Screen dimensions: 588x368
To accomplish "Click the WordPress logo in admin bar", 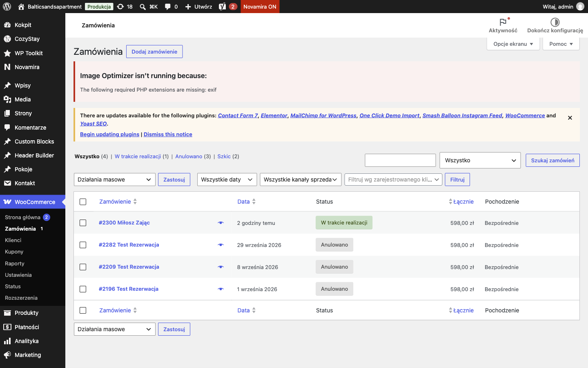I will coord(7,7).
